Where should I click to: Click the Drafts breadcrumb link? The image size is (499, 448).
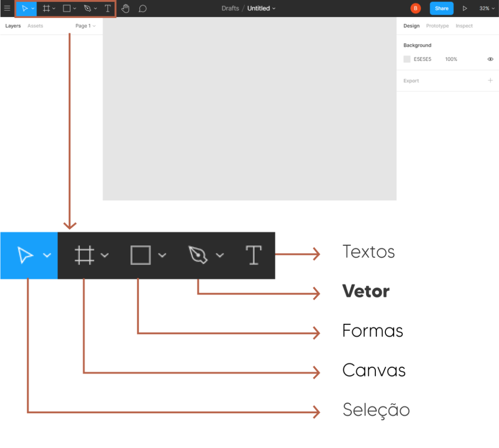pos(230,8)
